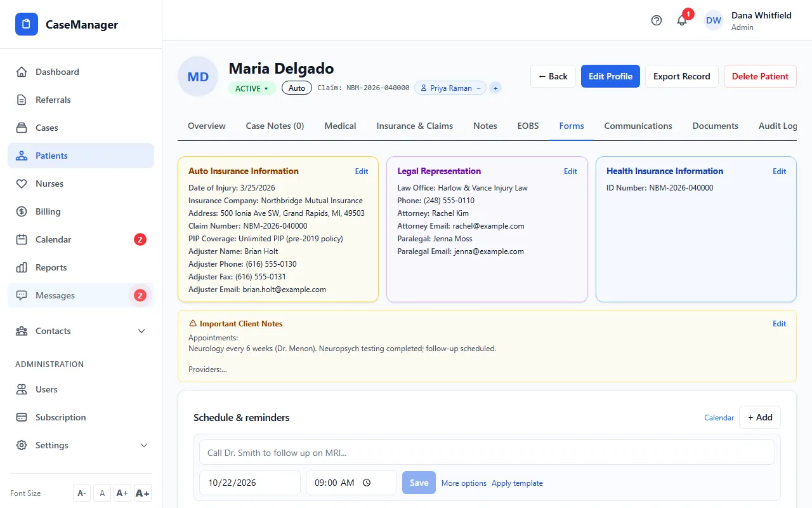Open the Calendar link in Schedule & reminders
The image size is (812, 508).
(x=719, y=418)
